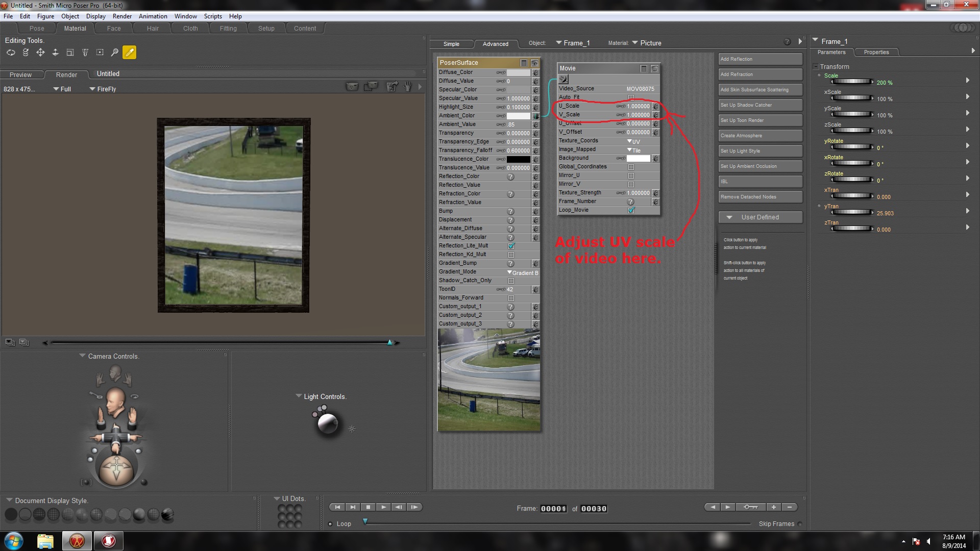This screenshot has width=980, height=551.
Task: Select the Twist editing tool
Action: [x=26, y=53]
